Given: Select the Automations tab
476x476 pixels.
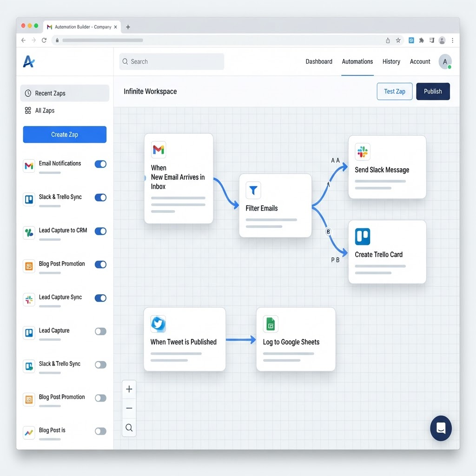Looking at the screenshot, I should (x=357, y=61).
